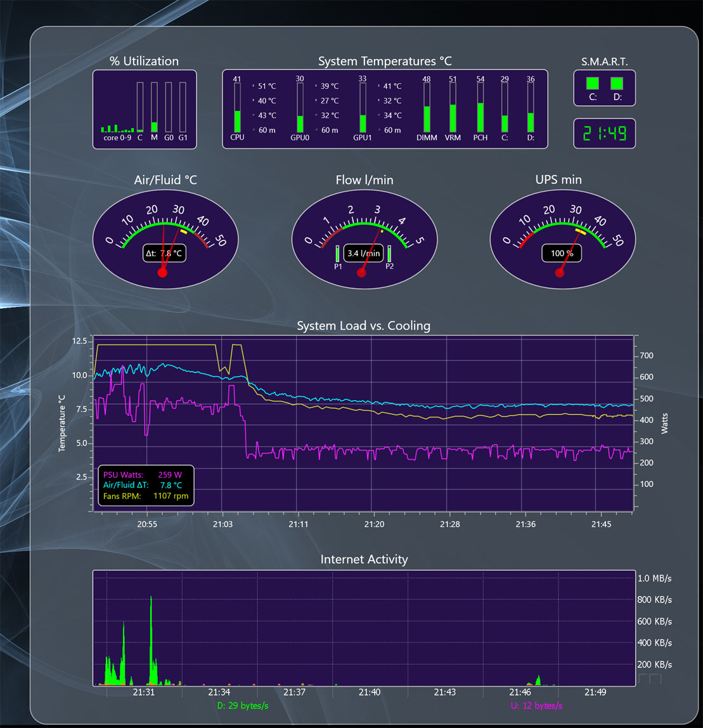Click the core 0-9 utilization mini bars
Viewport: 703px width, 728px height.
pos(117,129)
